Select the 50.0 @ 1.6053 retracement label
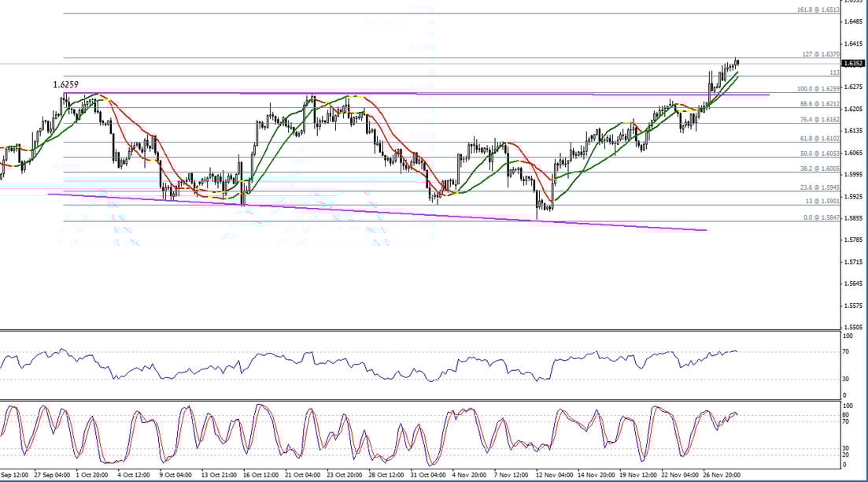This screenshot has height=482, width=868. [819, 154]
